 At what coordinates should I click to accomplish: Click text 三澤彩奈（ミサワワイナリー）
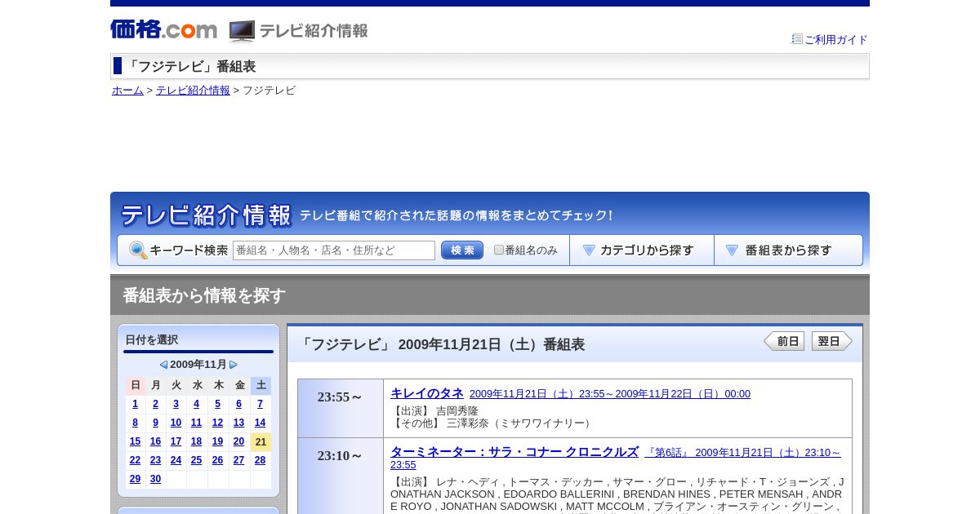(520, 423)
